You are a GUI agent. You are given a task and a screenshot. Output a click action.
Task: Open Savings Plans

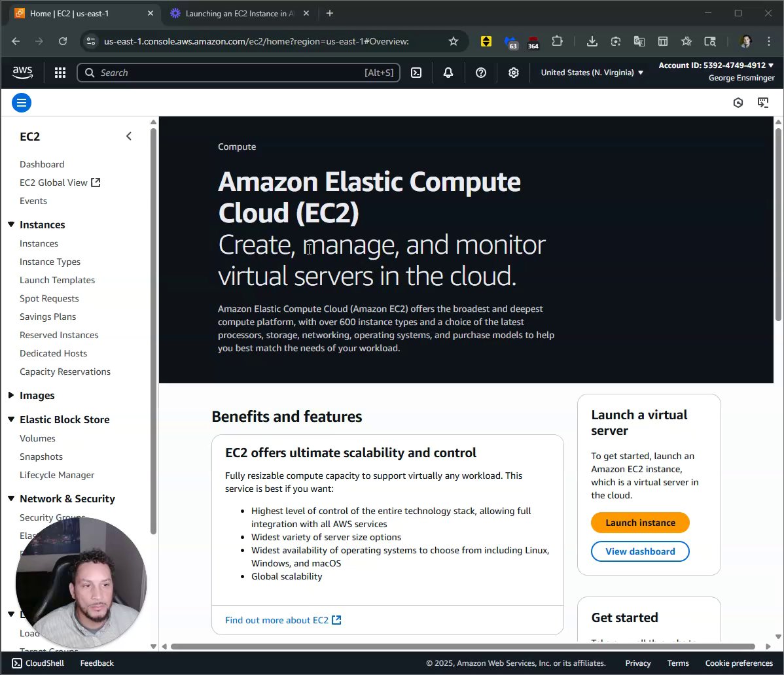[x=48, y=317]
